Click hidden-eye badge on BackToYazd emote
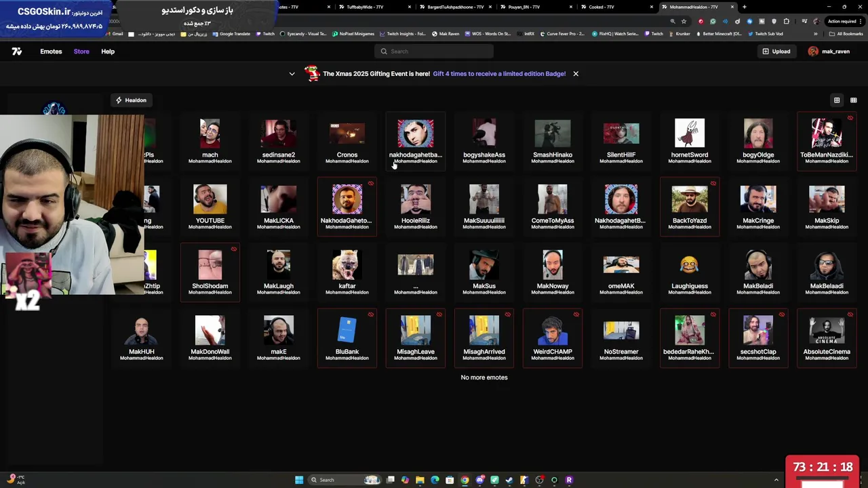This screenshot has height=488, width=868. coord(713,184)
